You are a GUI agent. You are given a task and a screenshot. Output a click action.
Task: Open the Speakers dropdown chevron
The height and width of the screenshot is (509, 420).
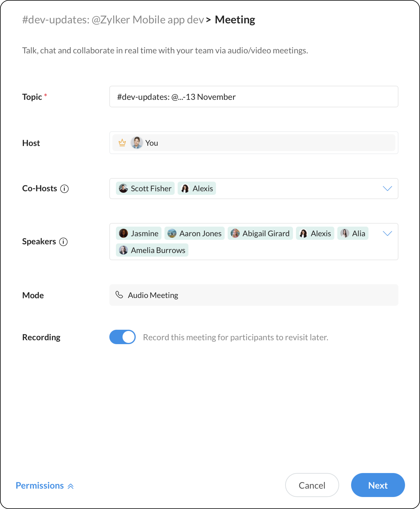coord(387,233)
